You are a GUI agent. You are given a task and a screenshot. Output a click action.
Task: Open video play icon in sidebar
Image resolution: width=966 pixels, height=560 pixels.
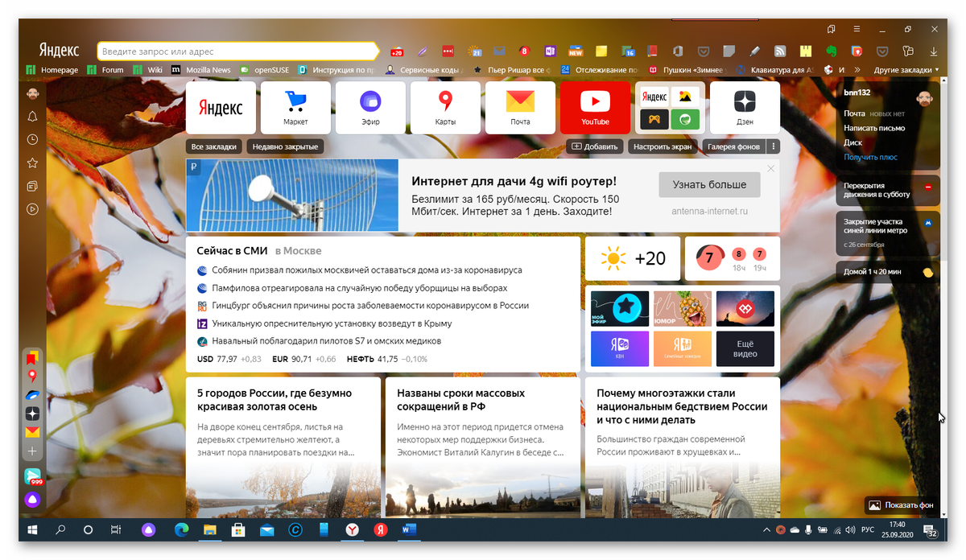click(x=32, y=209)
